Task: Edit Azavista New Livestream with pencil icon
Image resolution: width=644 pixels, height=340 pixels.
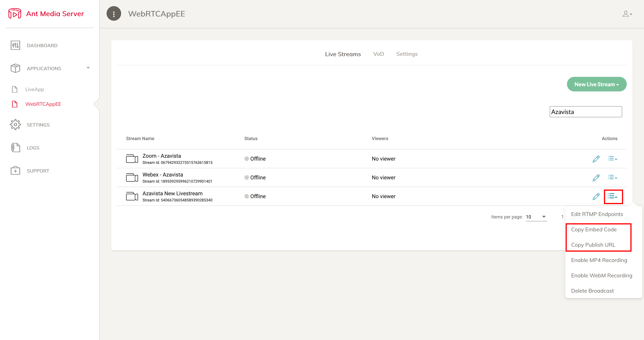Action: [596, 196]
